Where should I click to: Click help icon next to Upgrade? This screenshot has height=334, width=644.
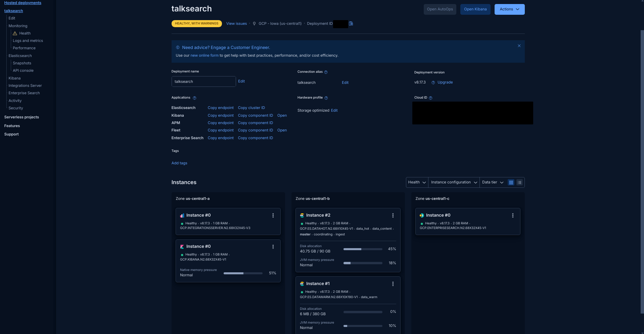tap(433, 82)
